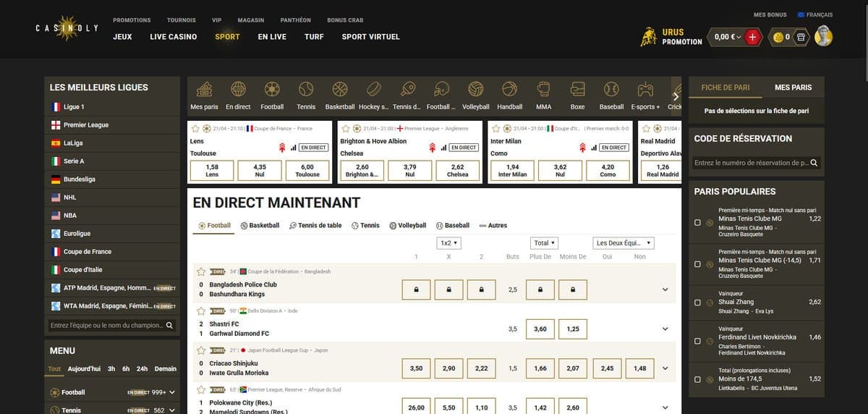
Task: Expand the Shastri FC match row
Action: (x=665, y=329)
